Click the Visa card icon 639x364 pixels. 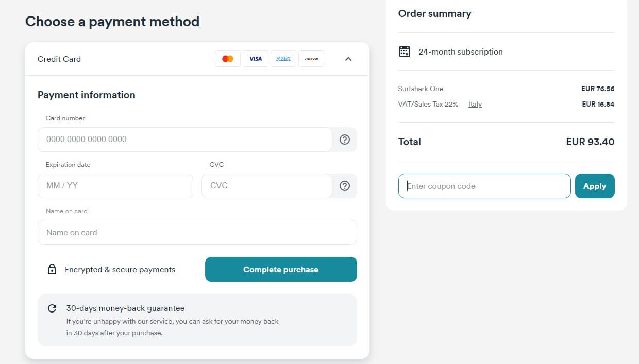(256, 59)
